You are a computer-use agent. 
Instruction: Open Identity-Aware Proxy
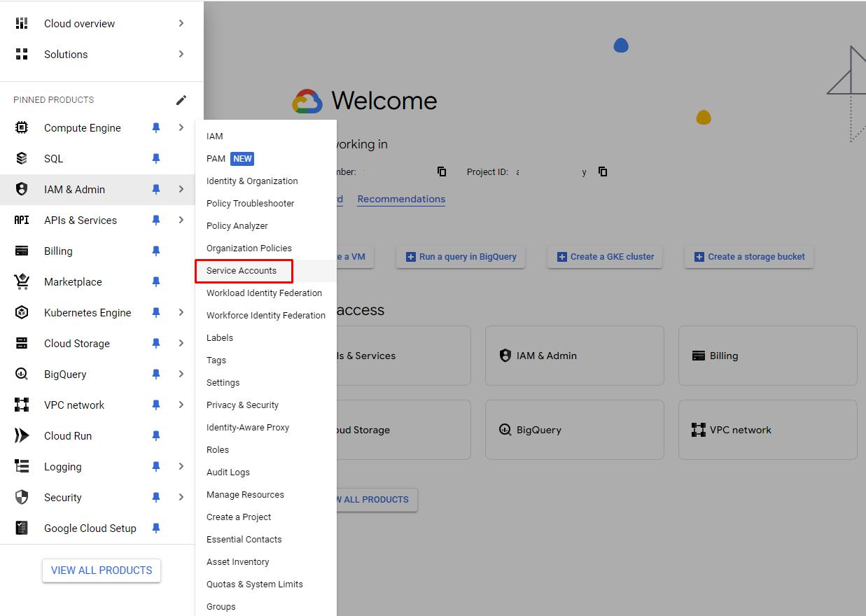[x=266, y=428]
